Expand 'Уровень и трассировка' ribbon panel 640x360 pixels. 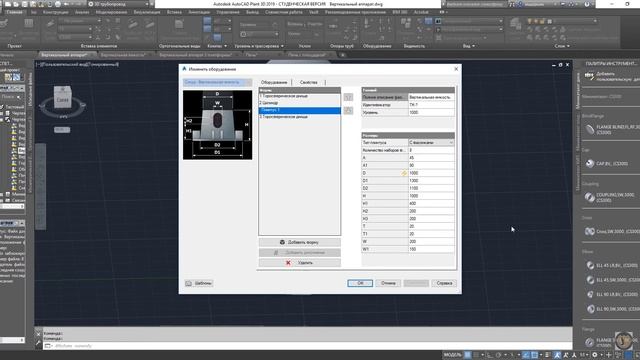pyautogui.click(x=258, y=46)
